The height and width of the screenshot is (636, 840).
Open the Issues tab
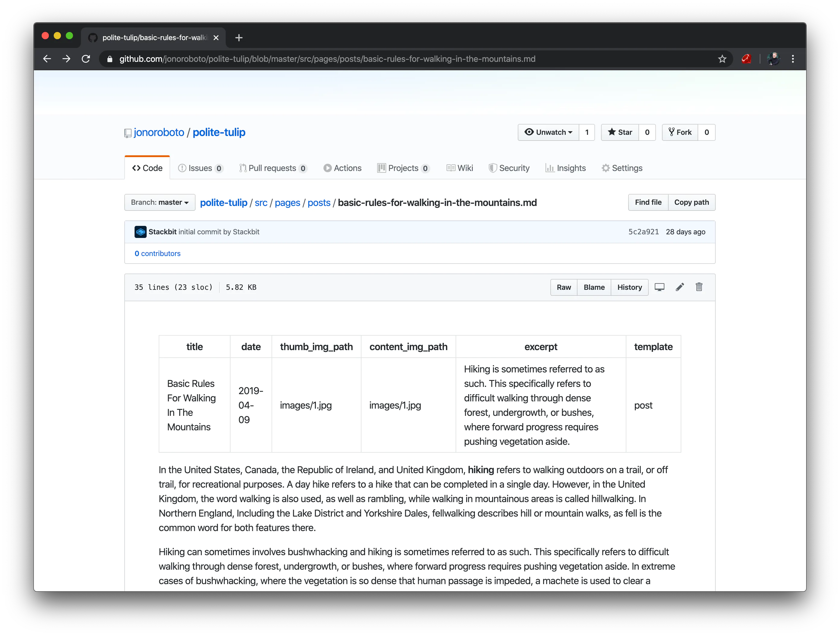click(x=200, y=168)
